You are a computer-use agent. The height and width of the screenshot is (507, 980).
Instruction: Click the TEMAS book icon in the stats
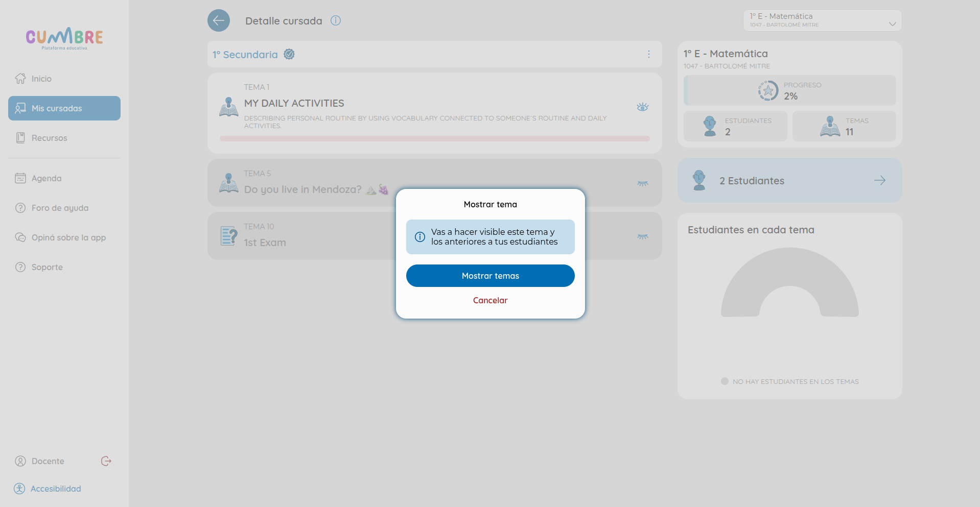[x=830, y=126]
